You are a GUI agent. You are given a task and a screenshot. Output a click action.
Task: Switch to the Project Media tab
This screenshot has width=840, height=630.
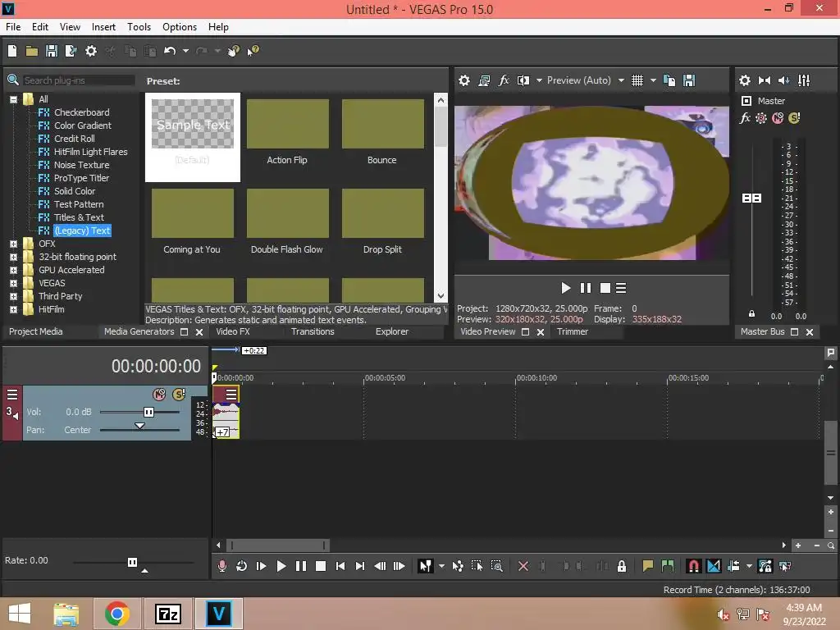pyautogui.click(x=36, y=331)
